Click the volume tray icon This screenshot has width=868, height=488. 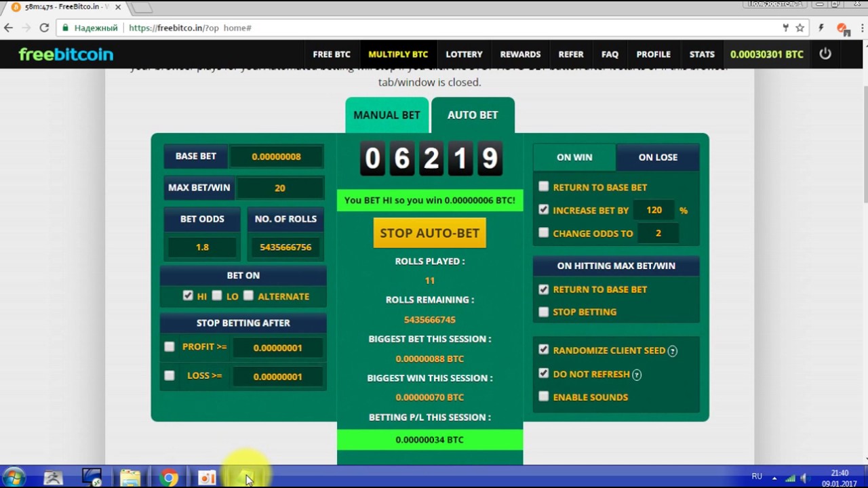coord(803,478)
